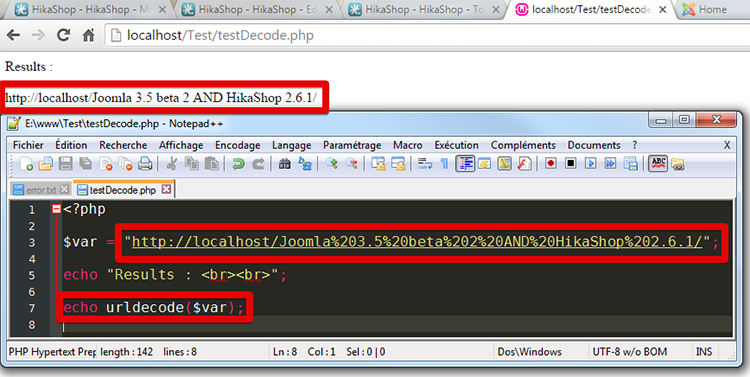Click the Copy icon in the toolbar
Image resolution: width=750 pixels, height=377 pixels.
pos(192,164)
